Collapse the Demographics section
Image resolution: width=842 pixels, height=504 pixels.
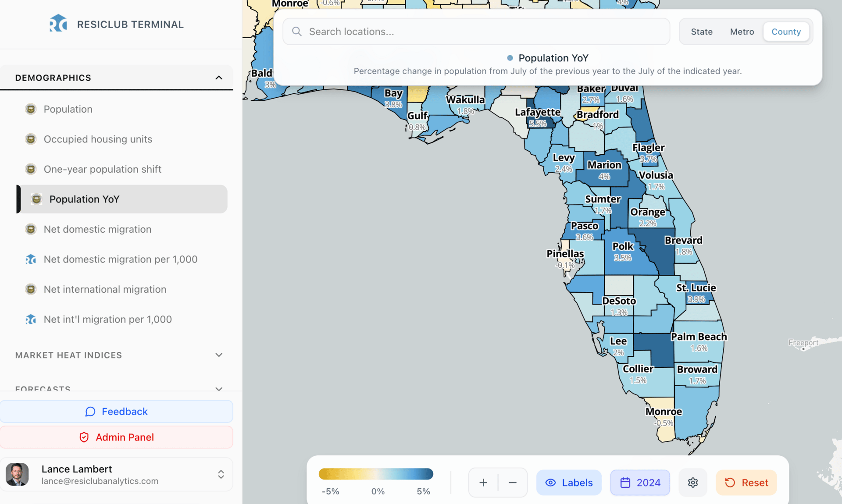click(218, 78)
